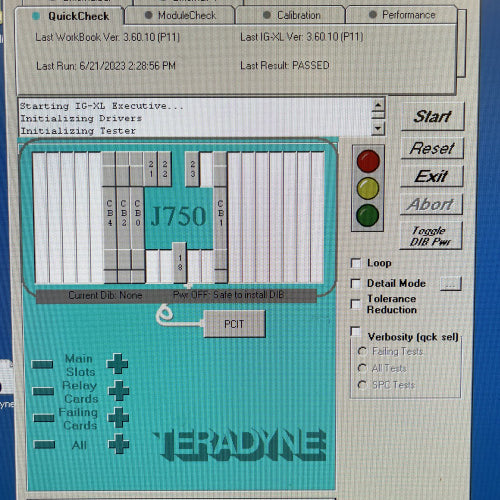Click the green traffic light indicator
Image resolution: width=500 pixels, height=500 pixels.
368,215
